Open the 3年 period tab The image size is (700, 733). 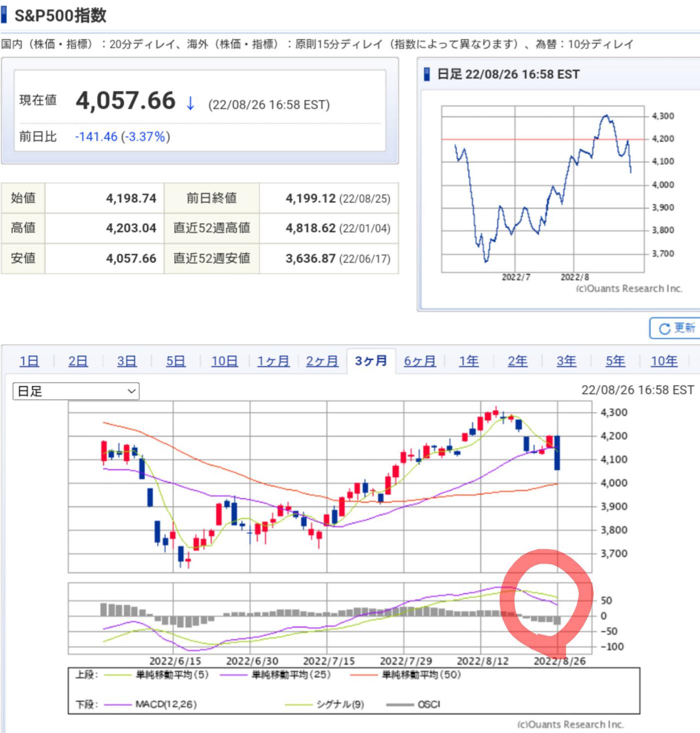click(566, 361)
